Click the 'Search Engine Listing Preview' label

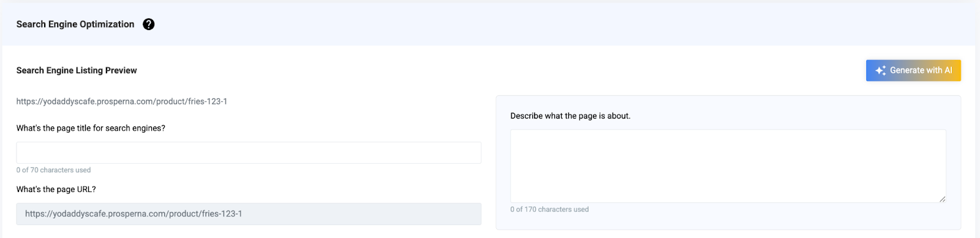[77, 71]
